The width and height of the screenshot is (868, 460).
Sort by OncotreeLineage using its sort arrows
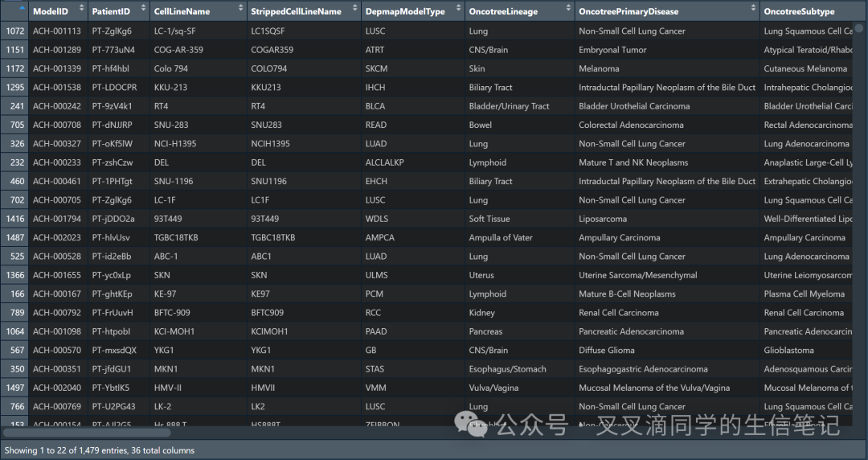click(x=568, y=8)
